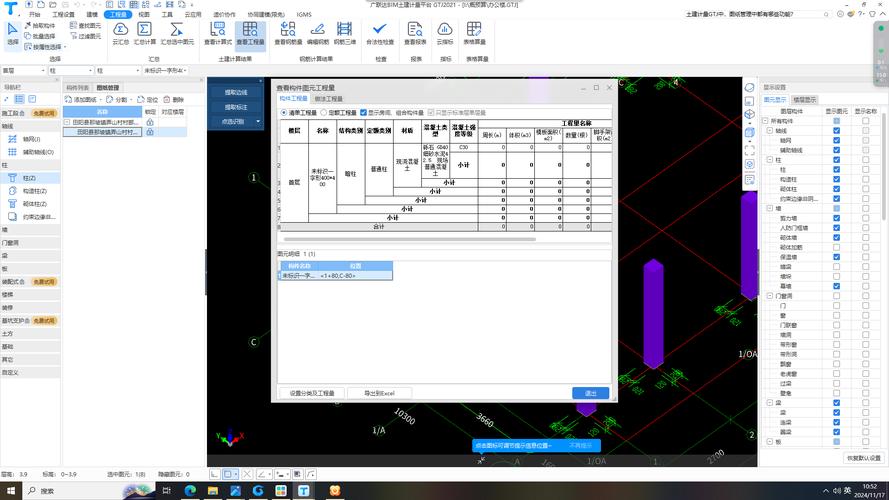The height and width of the screenshot is (500, 889).
Task: Collapse the 门窗洞 tree node
Action: pos(768,295)
